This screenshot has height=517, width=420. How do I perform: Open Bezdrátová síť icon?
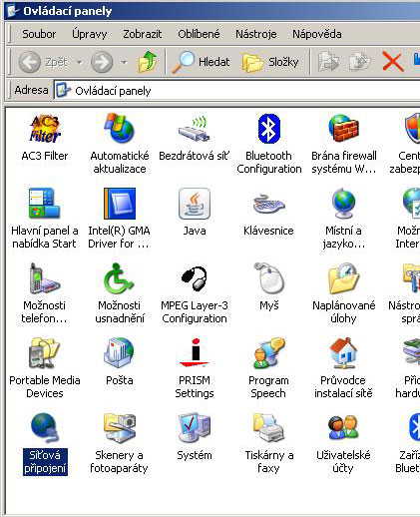(195, 129)
